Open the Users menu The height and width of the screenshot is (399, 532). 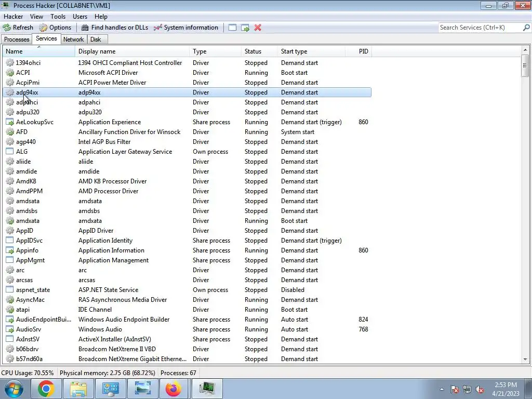coord(79,16)
